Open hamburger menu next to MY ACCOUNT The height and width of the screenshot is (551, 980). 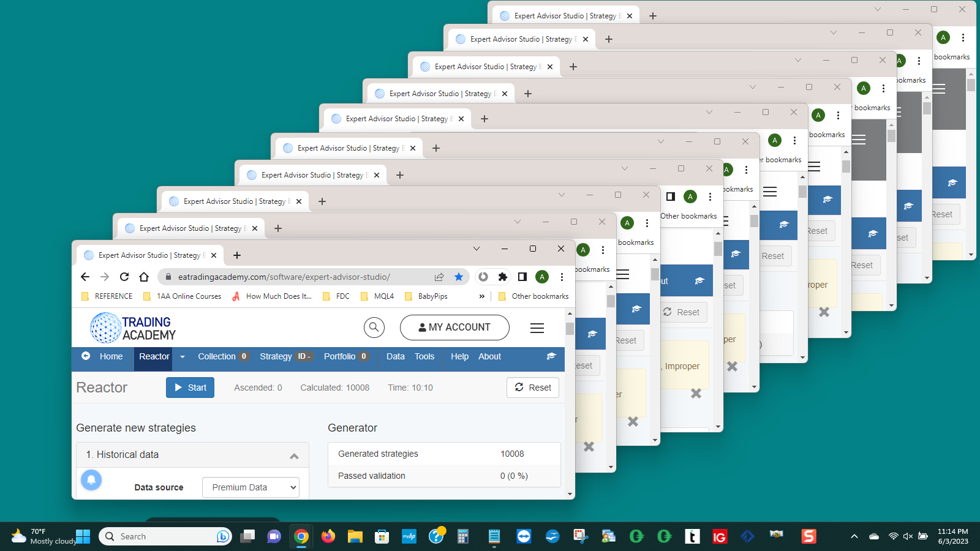click(537, 328)
